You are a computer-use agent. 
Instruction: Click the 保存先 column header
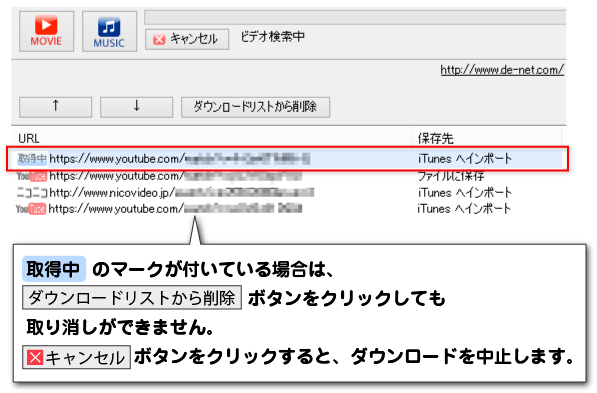pos(436,138)
